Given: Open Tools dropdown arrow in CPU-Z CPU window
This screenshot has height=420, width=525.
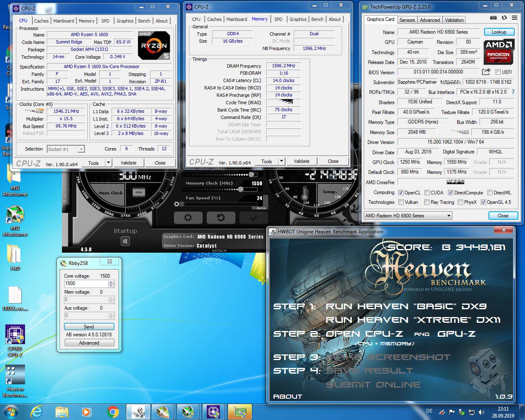Looking at the screenshot, I should point(108,163).
